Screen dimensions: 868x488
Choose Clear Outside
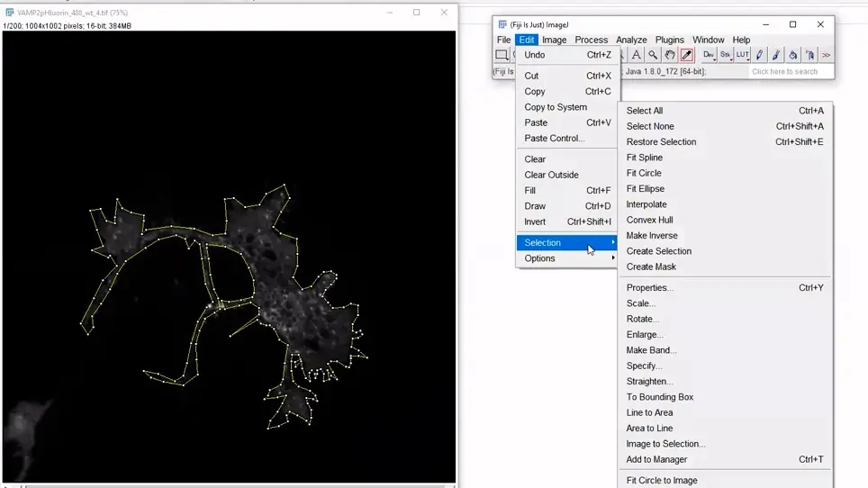pos(567,175)
